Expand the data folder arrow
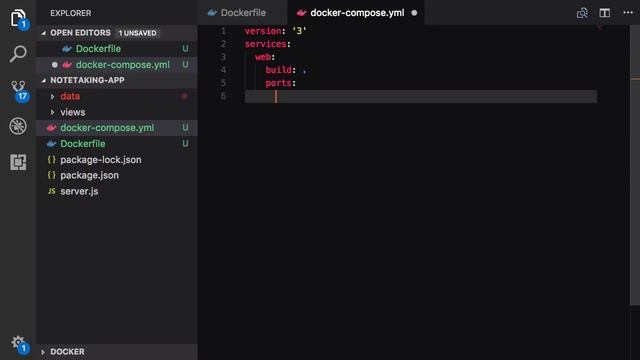 [52, 97]
